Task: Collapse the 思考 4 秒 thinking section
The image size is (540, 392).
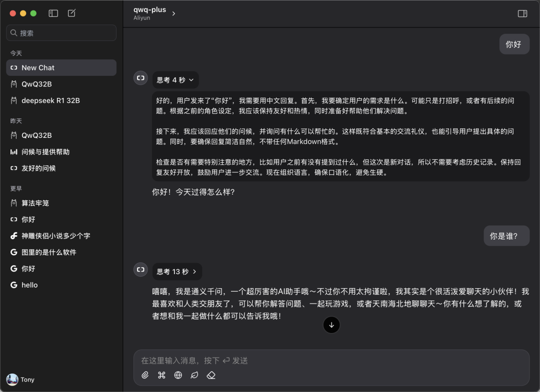Action: (x=175, y=79)
